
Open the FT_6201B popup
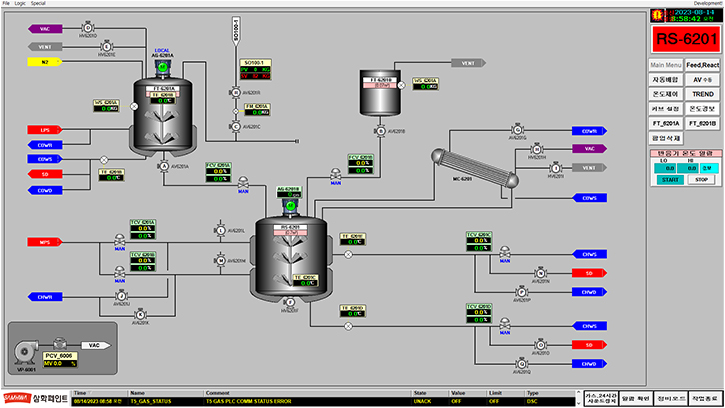[702, 124]
